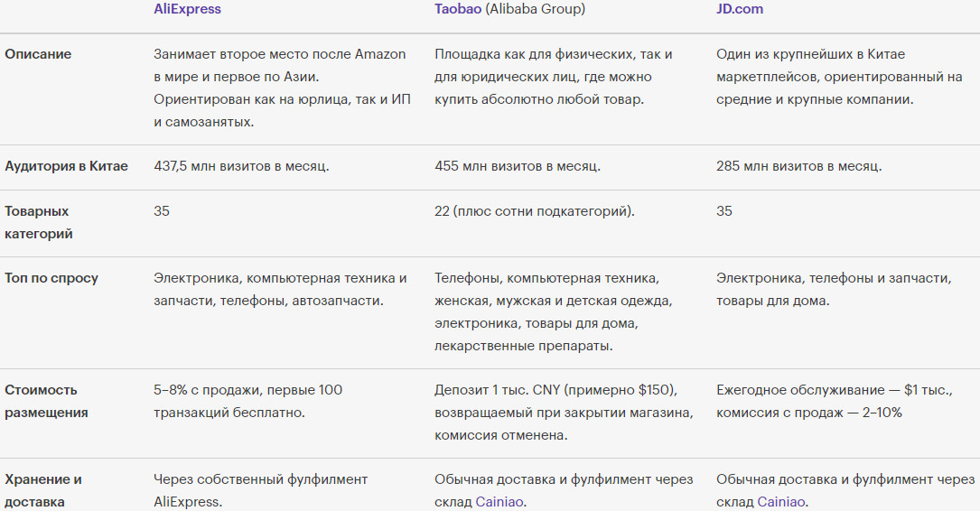Image resolution: width=980 pixels, height=511 pixels.
Task: Select the "Описание" row label
Action: pyautogui.click(x=38, y=54)
